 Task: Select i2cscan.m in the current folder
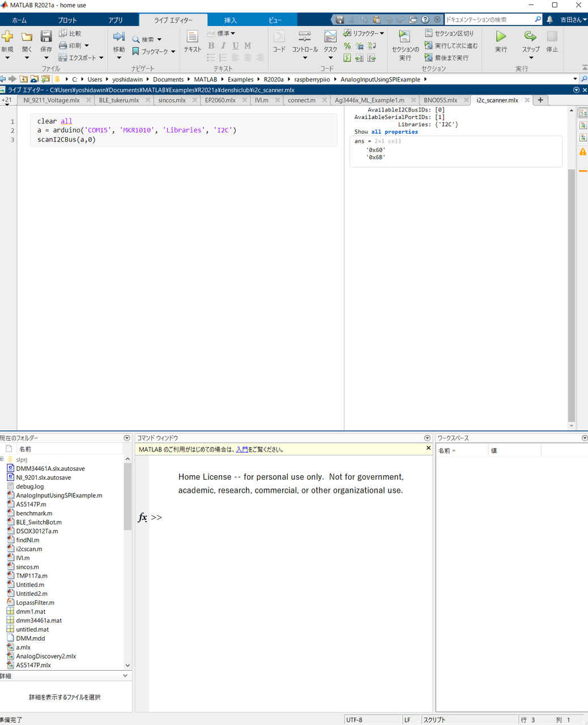point(29,549)
